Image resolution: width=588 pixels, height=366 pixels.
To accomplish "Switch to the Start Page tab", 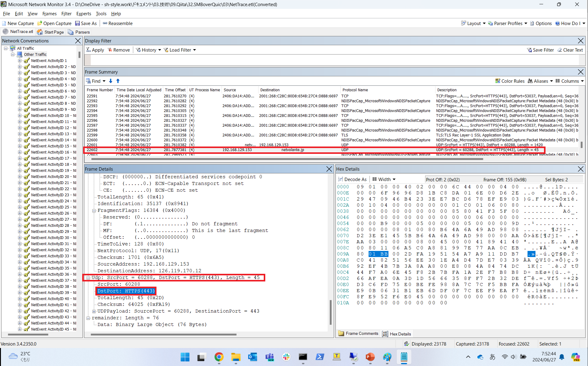I will 50,32.
